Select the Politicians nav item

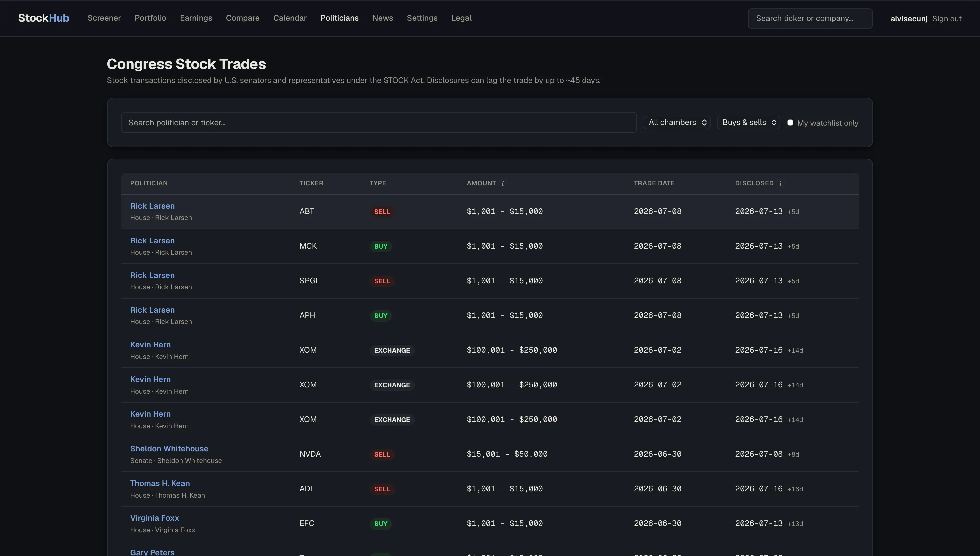pos(339,18)
